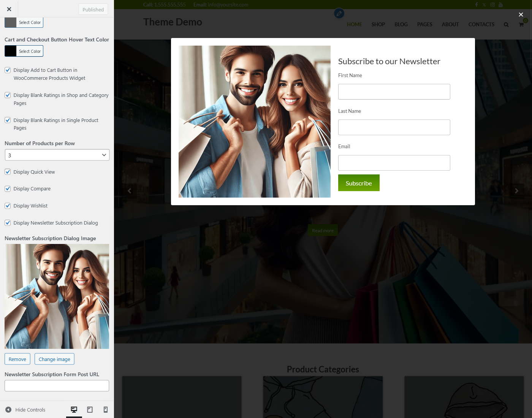Disable Display Newsletter Subscription Dialog
Viewport: 532px width, 418px height.
8,223
